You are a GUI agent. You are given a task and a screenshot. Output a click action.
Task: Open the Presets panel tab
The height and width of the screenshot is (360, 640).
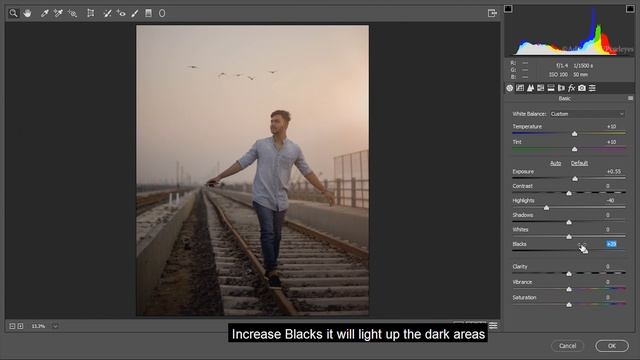(x=592, y=88)
